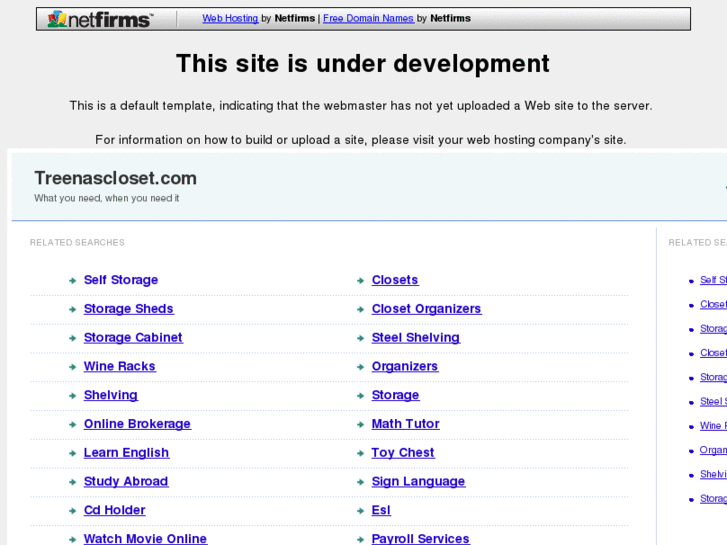Click the arrow icon beside Study Abroad
This screenshot has height=545, width=727.
(x=72, y=482)
